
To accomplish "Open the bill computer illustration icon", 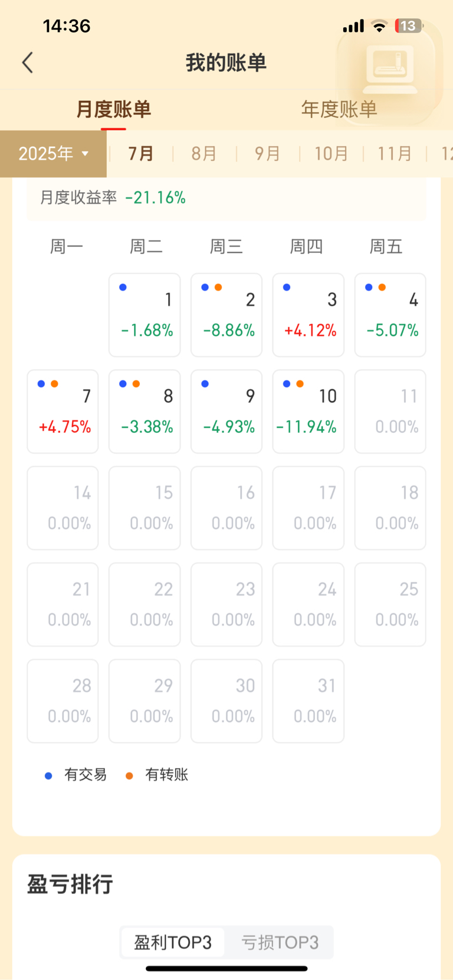I will (389, 70).
